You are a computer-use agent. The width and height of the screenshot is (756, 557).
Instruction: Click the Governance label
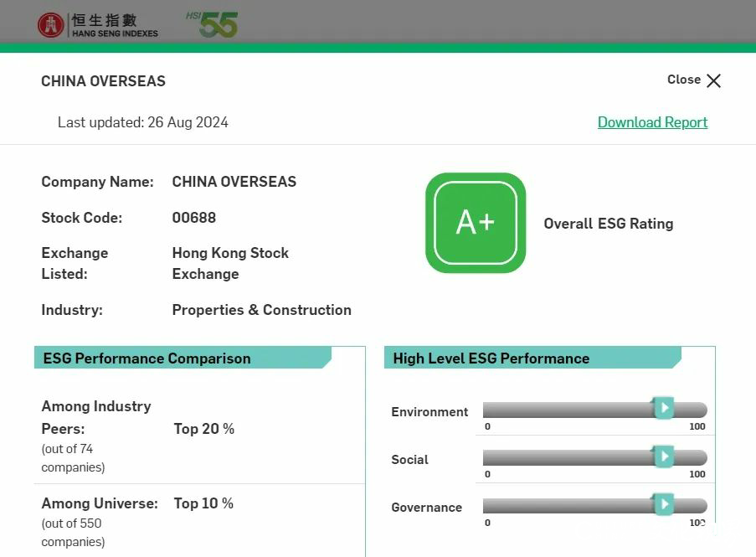[x=427, y=508]
